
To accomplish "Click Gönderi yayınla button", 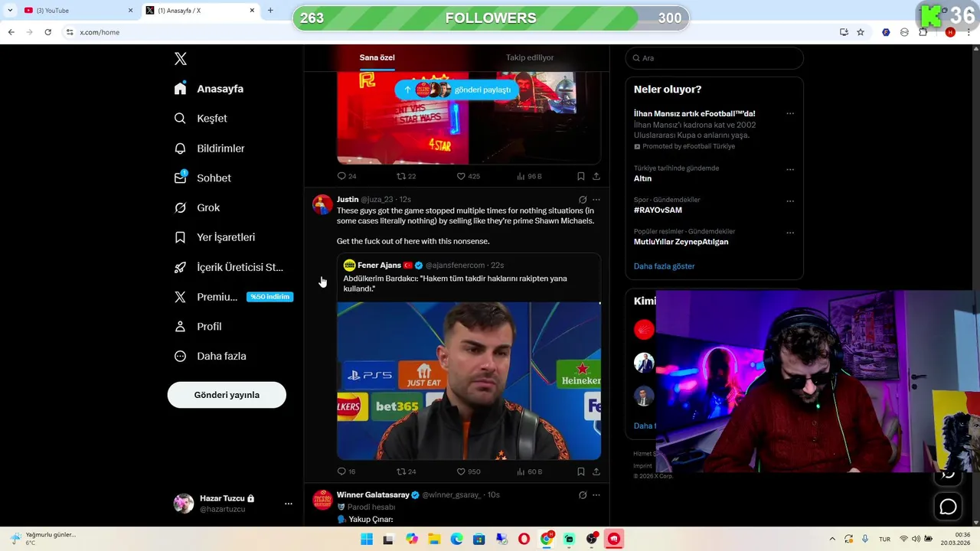I will tap(227, 395).
